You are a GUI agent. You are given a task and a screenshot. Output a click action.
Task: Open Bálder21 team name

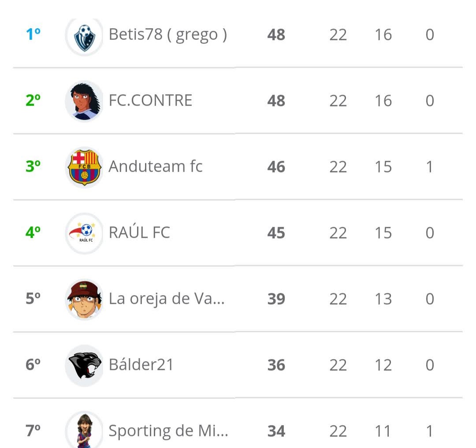141,364
